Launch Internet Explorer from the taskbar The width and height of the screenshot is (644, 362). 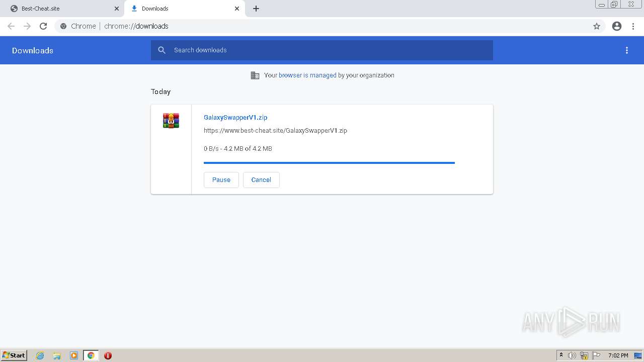pyautogui.click(x=40, y=355)
